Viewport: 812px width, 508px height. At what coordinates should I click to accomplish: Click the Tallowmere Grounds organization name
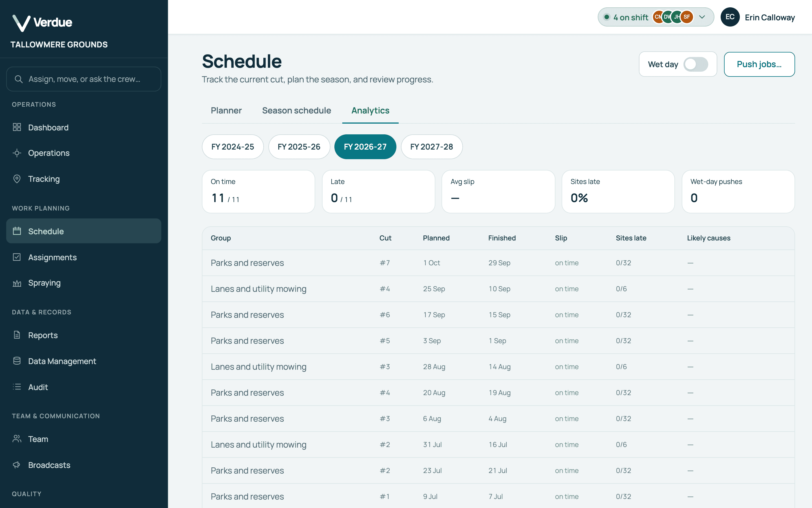(59, 44)
